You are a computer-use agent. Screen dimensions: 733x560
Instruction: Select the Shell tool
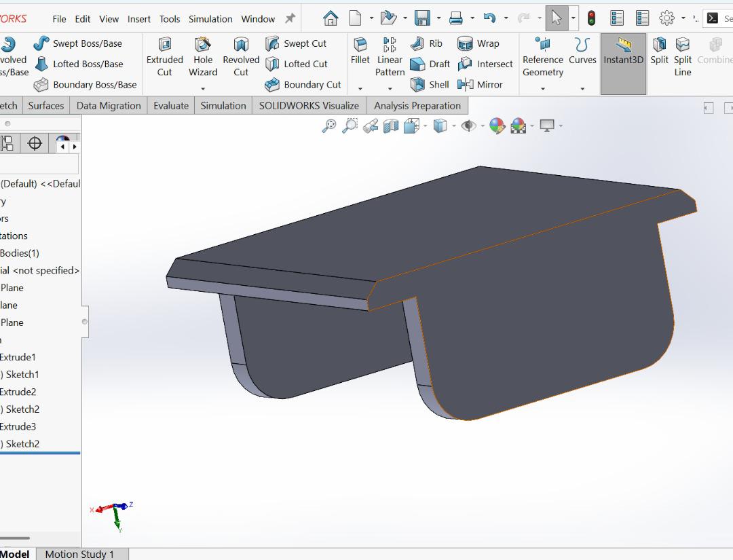tap(429, 85)
